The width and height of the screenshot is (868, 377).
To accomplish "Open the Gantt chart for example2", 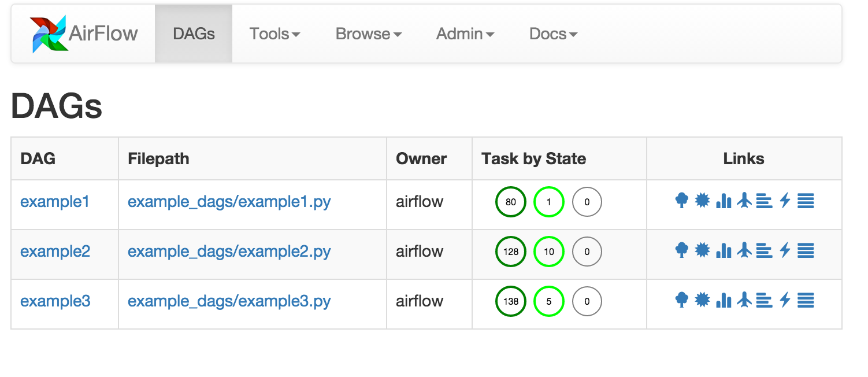I will [764, 251].
